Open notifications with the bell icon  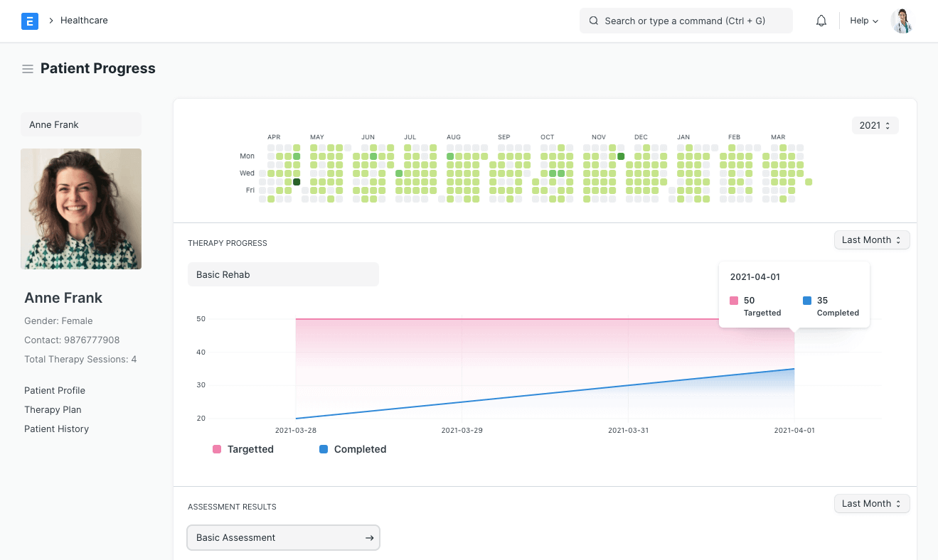[821, 21]
